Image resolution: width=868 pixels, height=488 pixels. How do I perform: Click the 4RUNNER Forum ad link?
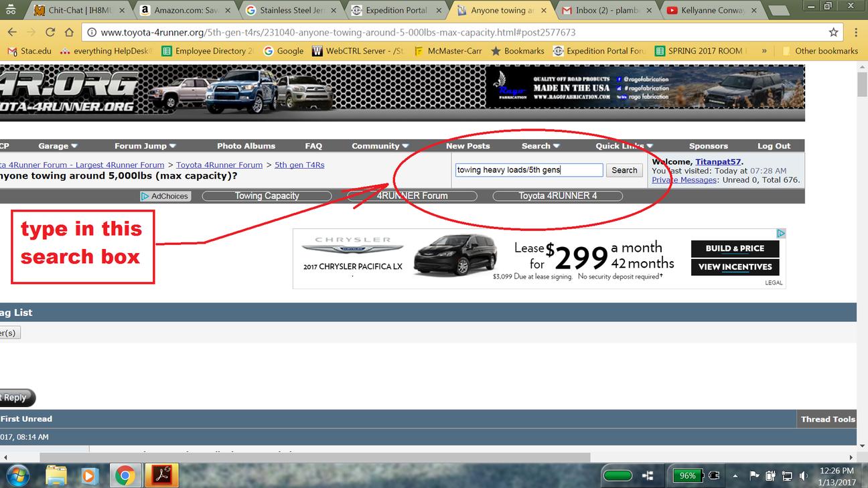pos(412,196)
